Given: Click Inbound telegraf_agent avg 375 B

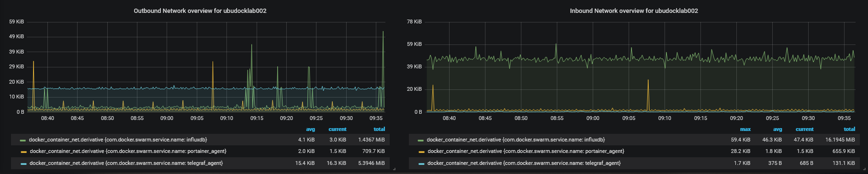Looking at the screenshot, I should pos(775,163).
